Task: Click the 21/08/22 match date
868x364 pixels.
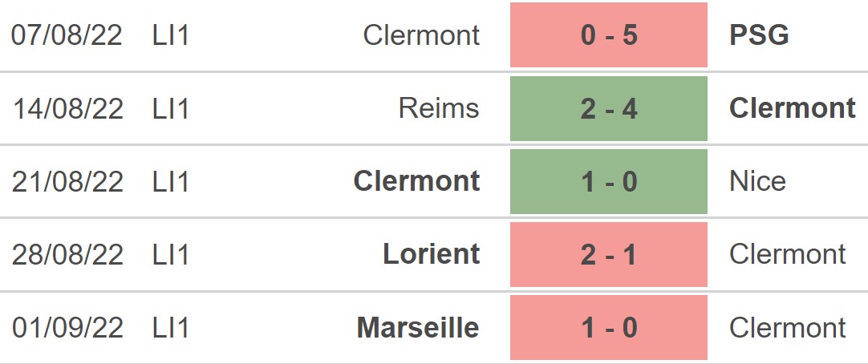Action: [x=67, y=181]
